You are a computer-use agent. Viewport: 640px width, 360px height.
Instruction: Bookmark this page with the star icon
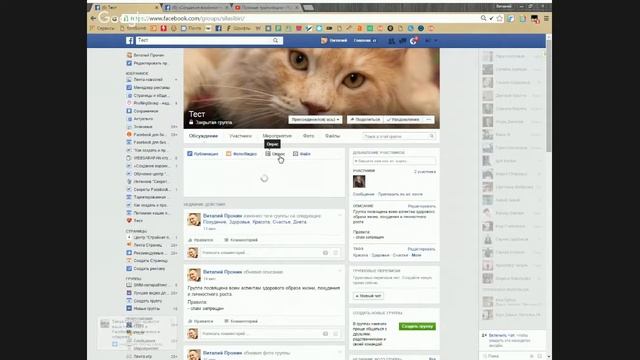point(500,18)
